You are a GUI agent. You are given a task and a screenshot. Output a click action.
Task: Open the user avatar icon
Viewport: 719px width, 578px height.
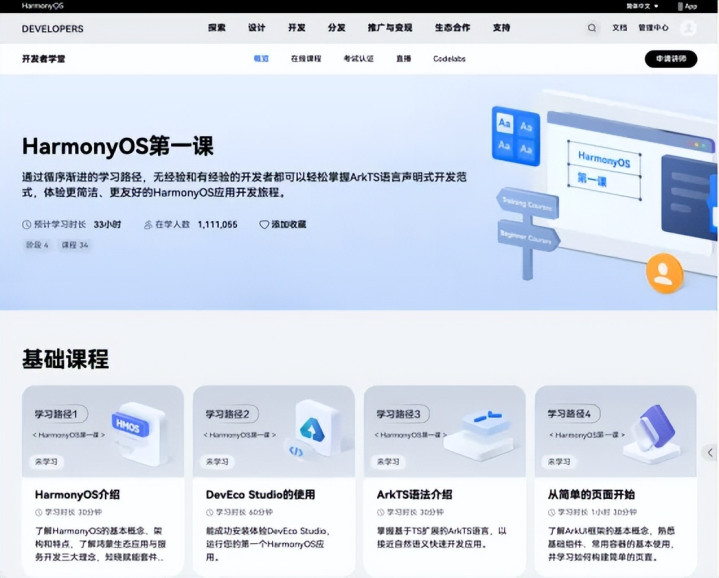(688, 28)
